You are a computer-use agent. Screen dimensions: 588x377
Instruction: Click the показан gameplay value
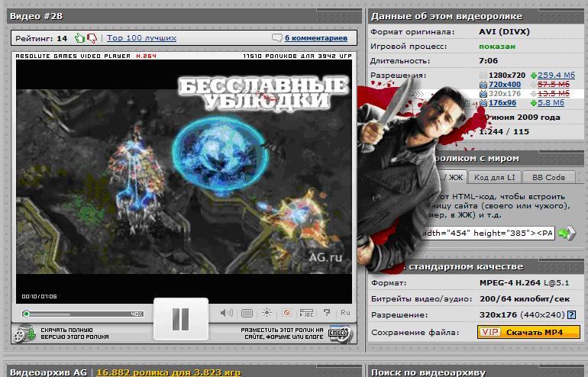[497, 47]
